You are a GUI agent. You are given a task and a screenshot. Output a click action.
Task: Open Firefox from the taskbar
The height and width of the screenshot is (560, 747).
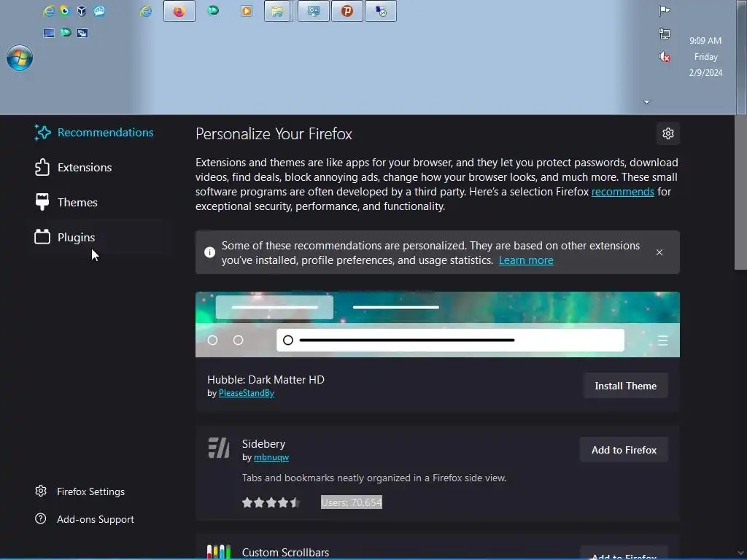click(179, 11)
